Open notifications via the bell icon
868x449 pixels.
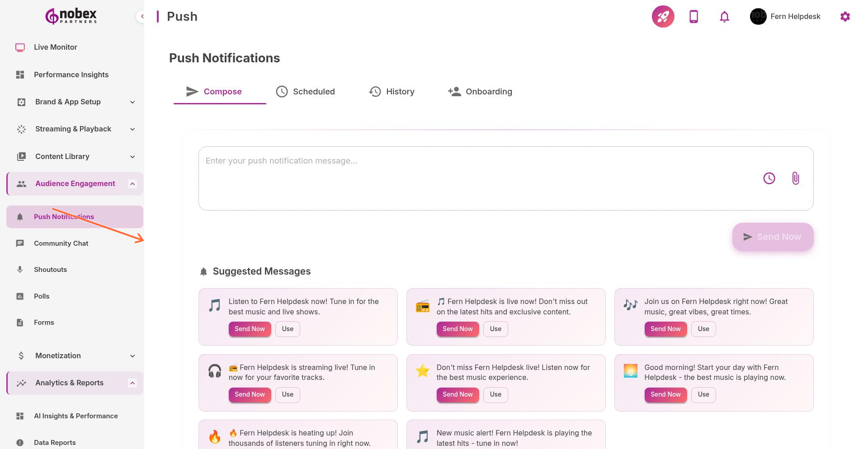tap(724, 16)
